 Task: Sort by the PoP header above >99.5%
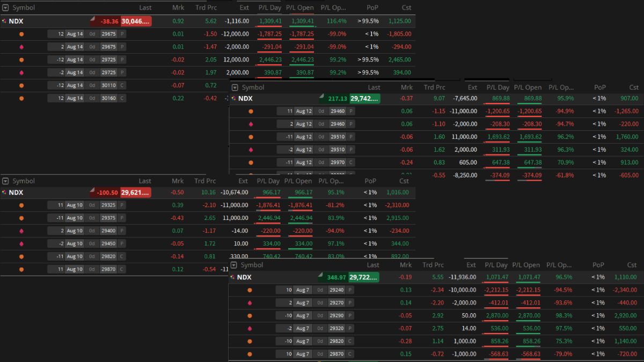click(372, 8)
